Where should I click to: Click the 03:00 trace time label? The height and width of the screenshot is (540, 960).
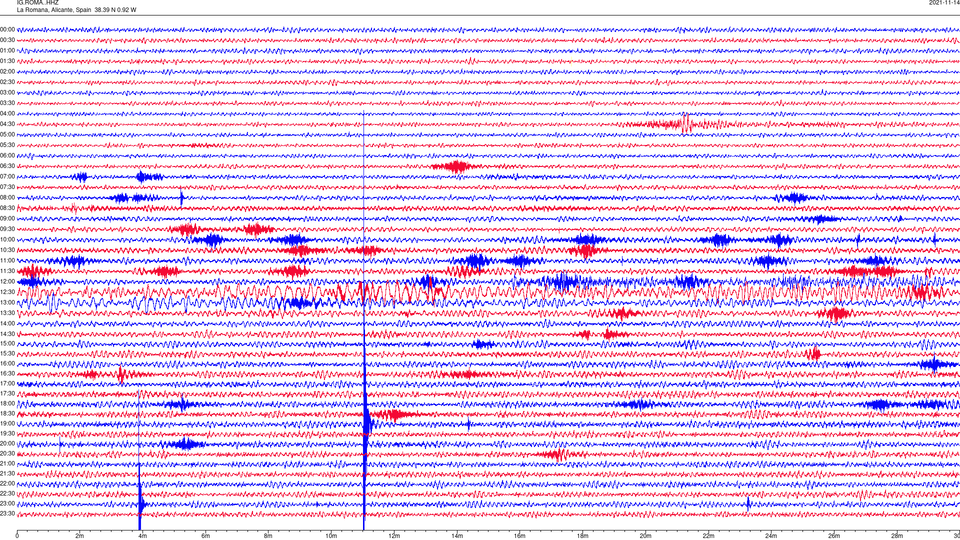coord(7,92)
